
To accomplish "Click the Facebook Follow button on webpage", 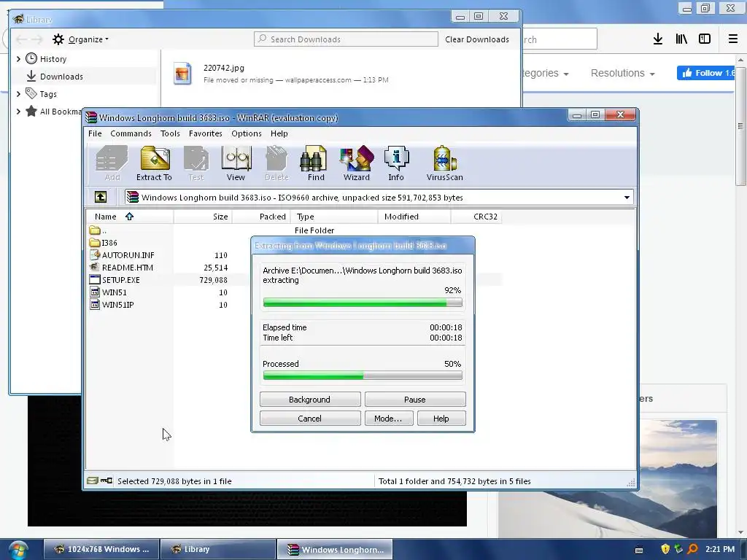I will point(707,73).
